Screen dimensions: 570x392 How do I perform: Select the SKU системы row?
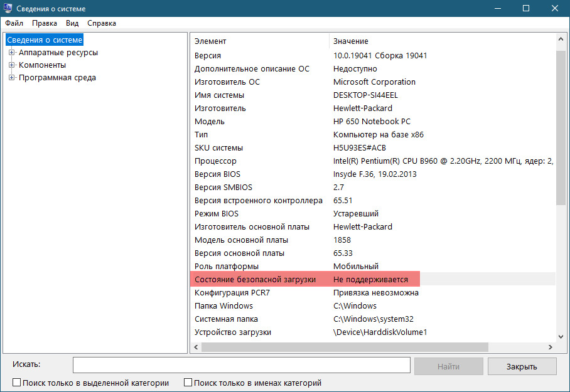coord(373,148)
